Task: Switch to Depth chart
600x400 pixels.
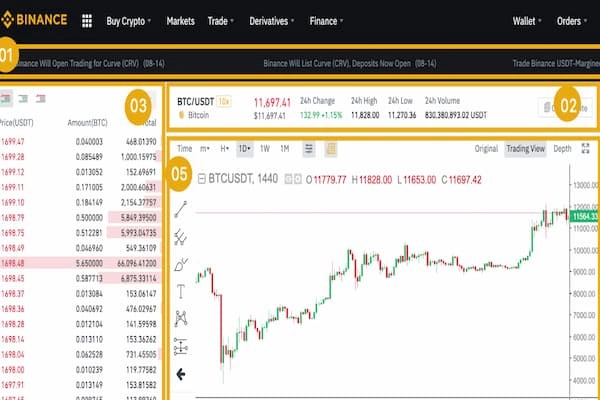Action: (562, 149)
